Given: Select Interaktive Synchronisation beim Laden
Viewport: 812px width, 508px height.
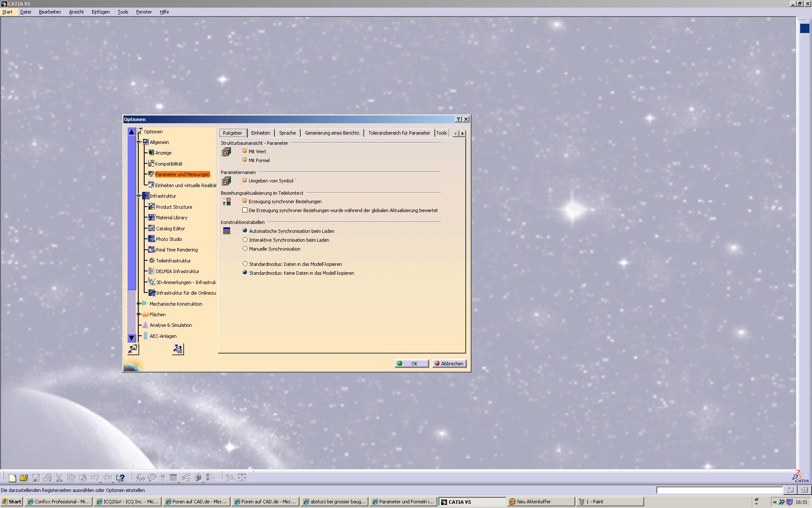Looking at the screenshot, I should pyautogui.click(x=245, y=240).
